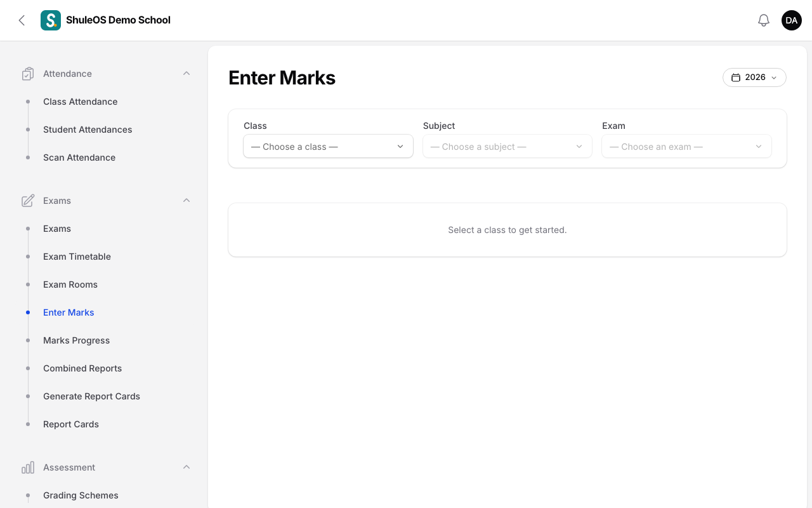
Task: Open the Exams sub-item page
Action: 57,229
